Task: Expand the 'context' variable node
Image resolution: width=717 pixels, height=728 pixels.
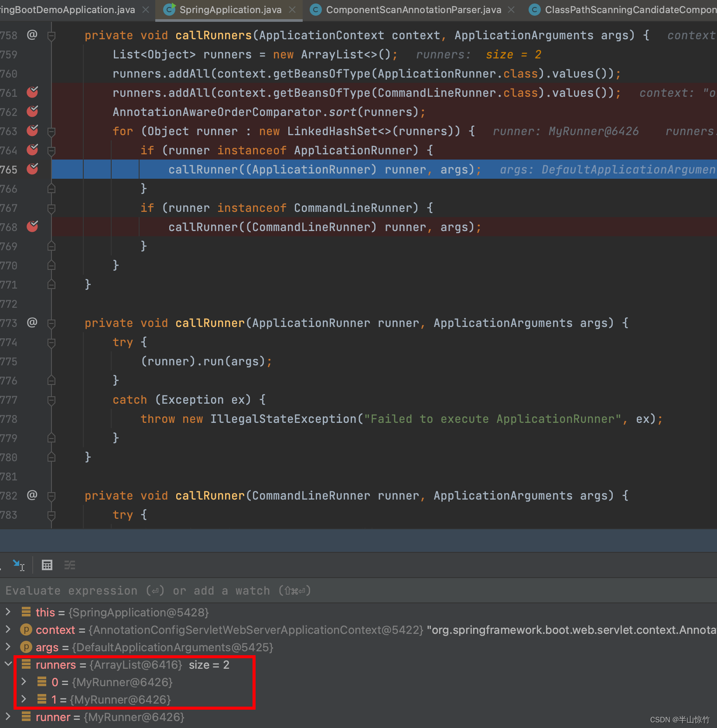Action: coord(8,629)
